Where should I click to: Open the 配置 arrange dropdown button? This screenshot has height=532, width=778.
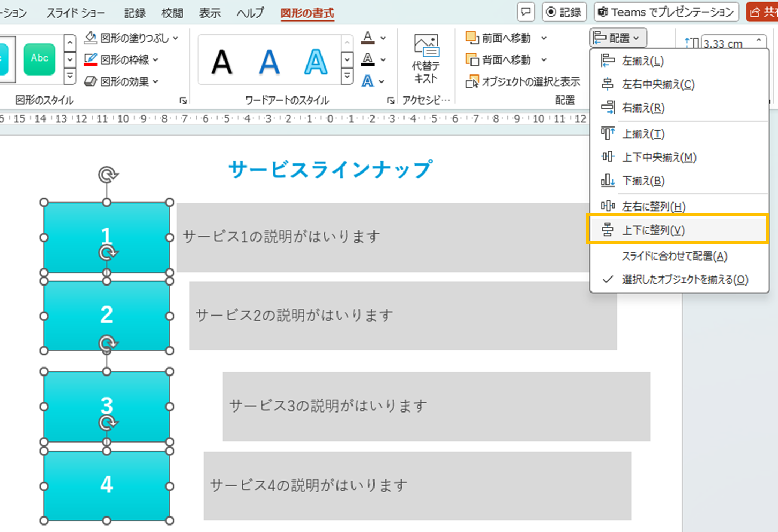pyautogui.click(x=618, y=38)
